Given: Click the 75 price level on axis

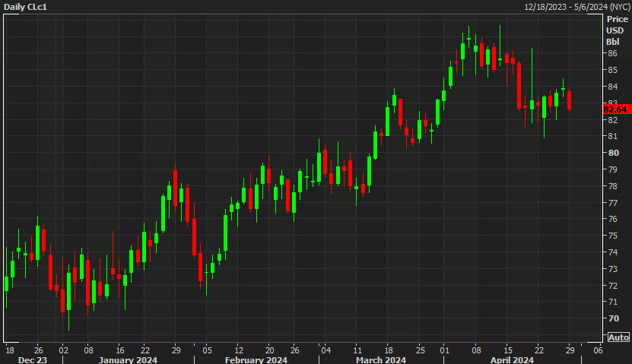Looking at the screenshot, I should click(x=611, y=236).
